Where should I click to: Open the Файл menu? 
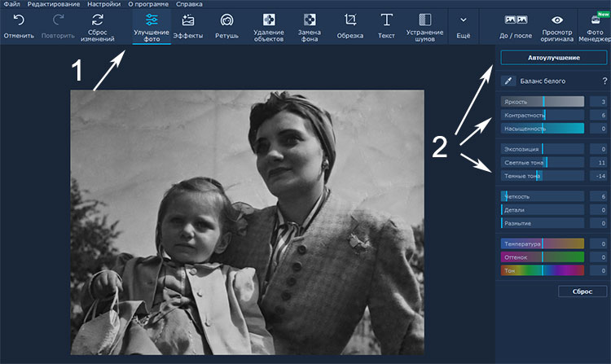click(11, 4)
